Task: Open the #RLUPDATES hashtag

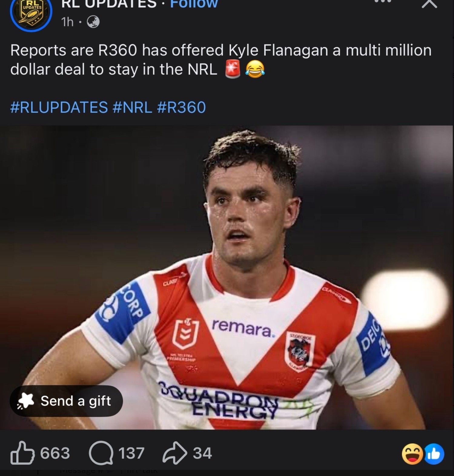Action: 59,107
